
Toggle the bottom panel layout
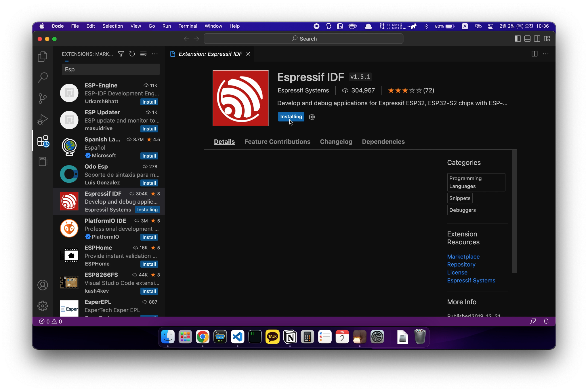click(527, 39)
